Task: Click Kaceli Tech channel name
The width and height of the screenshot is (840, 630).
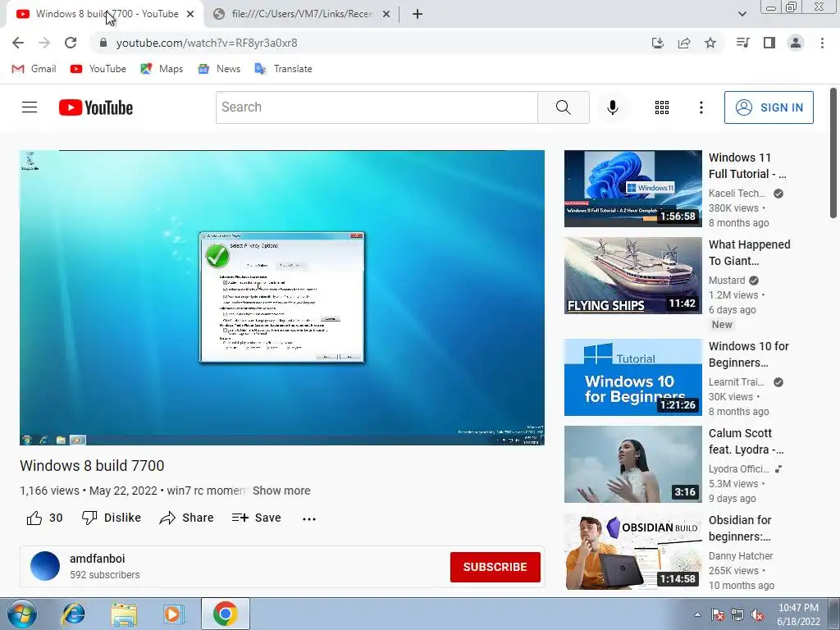Action: click(737, 194)
